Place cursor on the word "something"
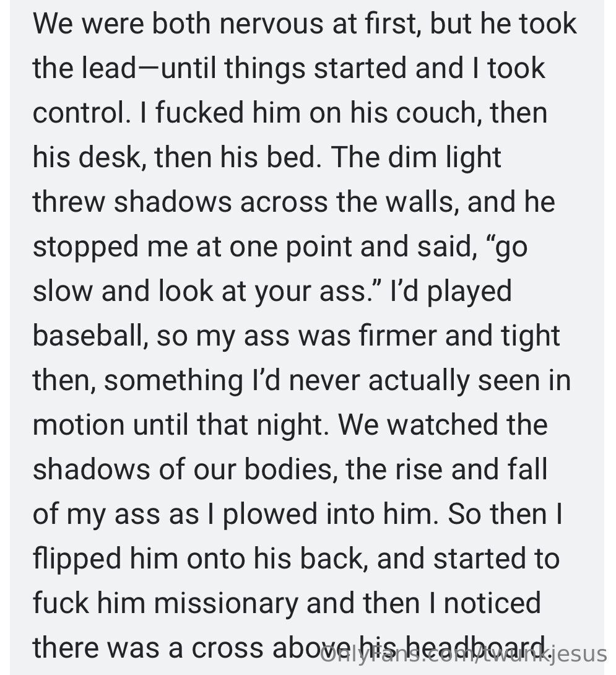 (173, 381)
